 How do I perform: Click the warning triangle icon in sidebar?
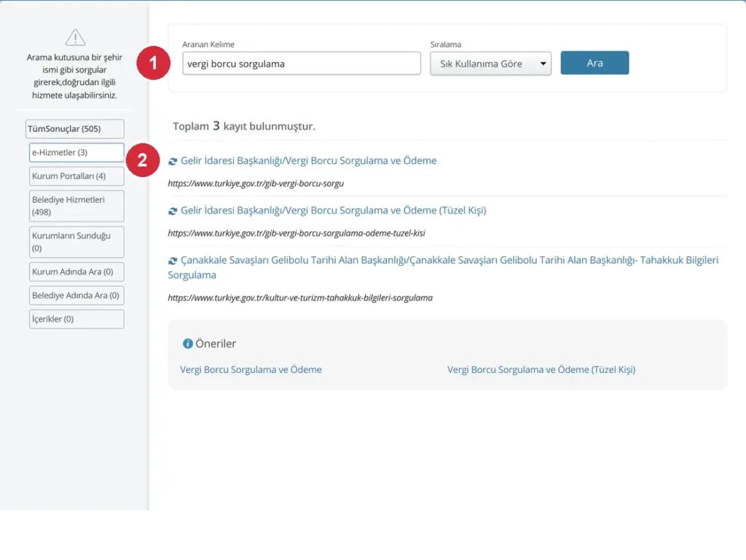coord(75,37)
